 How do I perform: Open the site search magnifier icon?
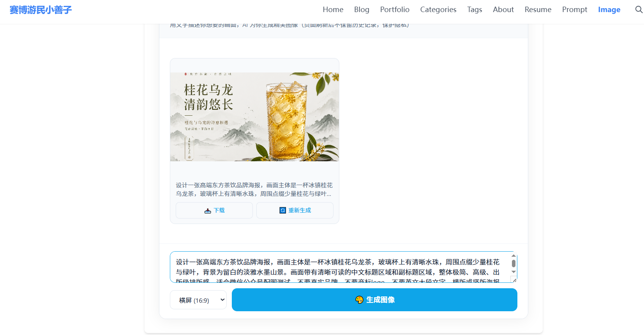tap(639, 10)
